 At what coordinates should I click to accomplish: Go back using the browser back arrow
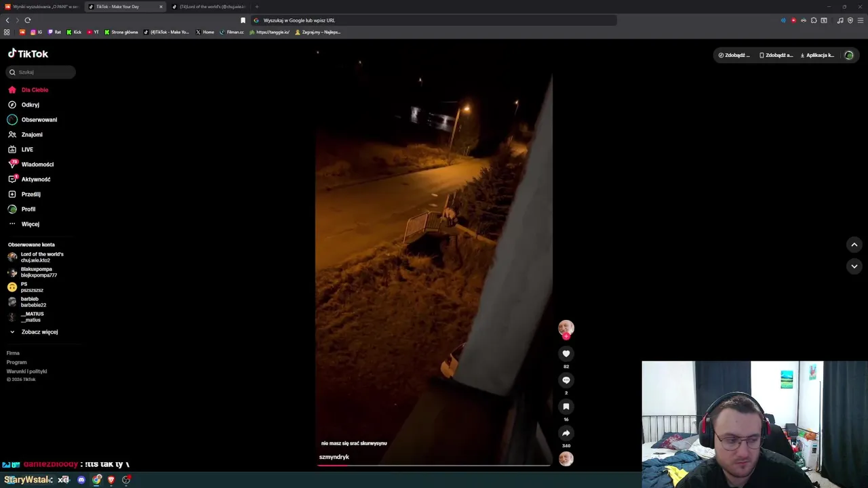click(x=7, y=20)
